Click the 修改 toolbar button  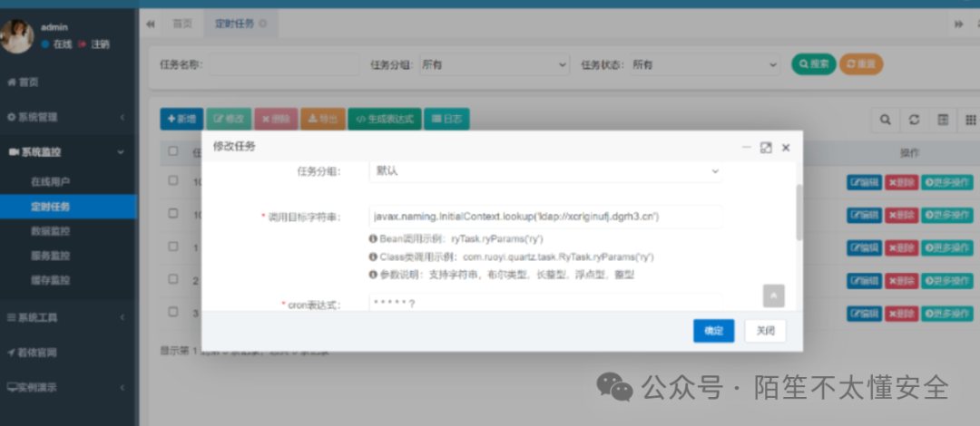coord(229,120)
